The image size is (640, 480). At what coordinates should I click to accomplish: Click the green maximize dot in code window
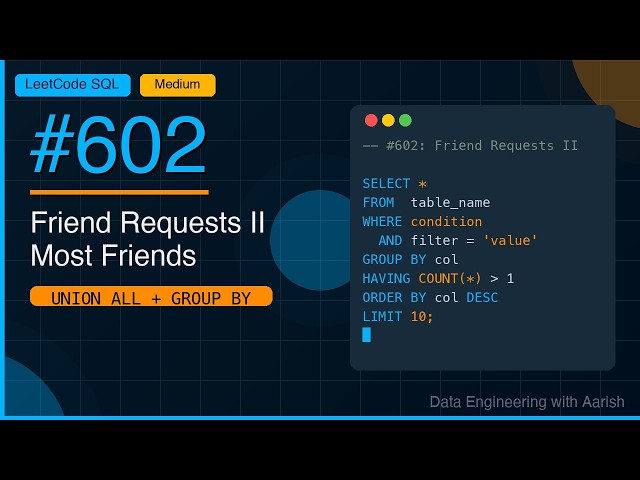pyautogui.click(x=405, y=120)
